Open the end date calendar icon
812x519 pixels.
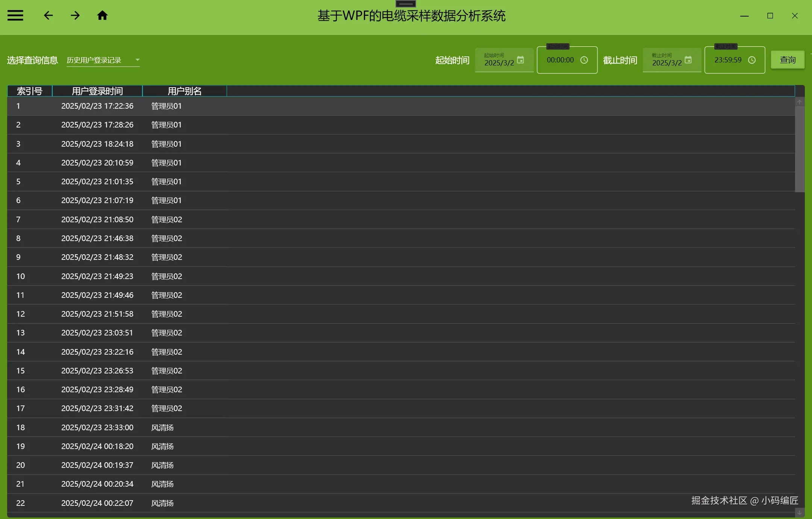click(x=688, y=60)
